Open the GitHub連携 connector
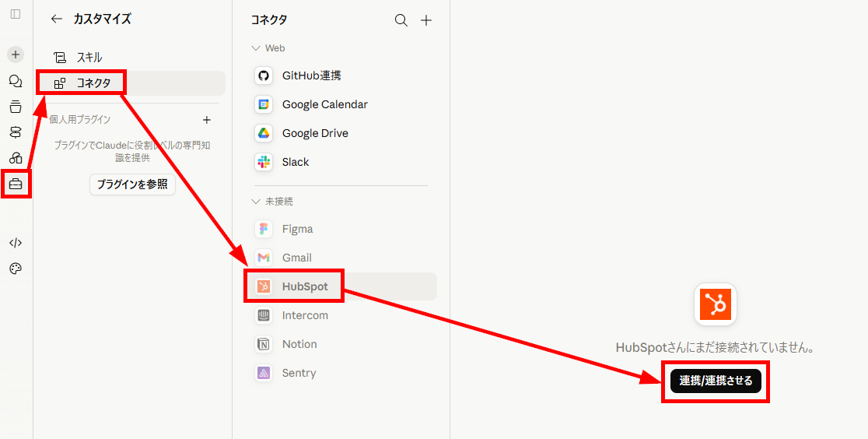Viewport: 868px width, 439px height. tap(342, 76)
